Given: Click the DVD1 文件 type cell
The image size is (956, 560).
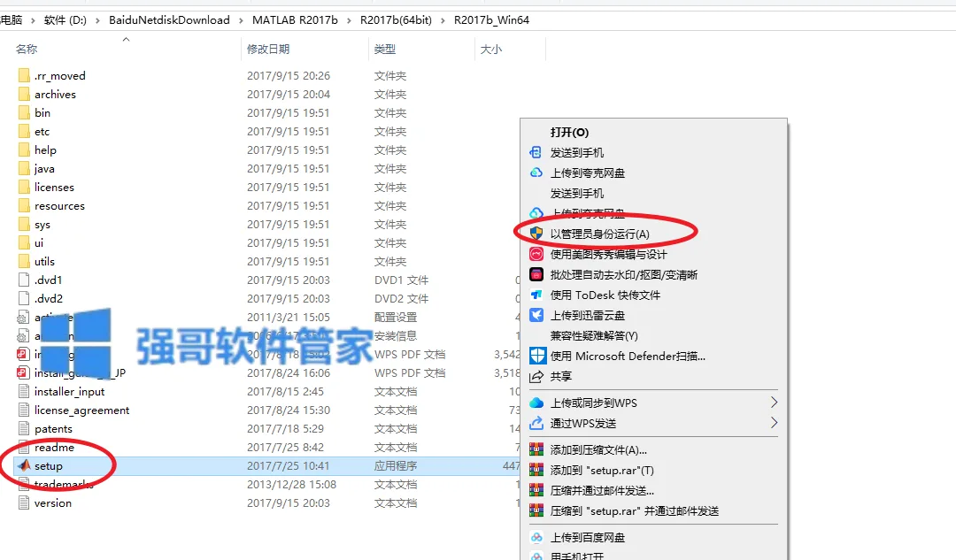Looking at the screenshot, I should click(401, 280).
